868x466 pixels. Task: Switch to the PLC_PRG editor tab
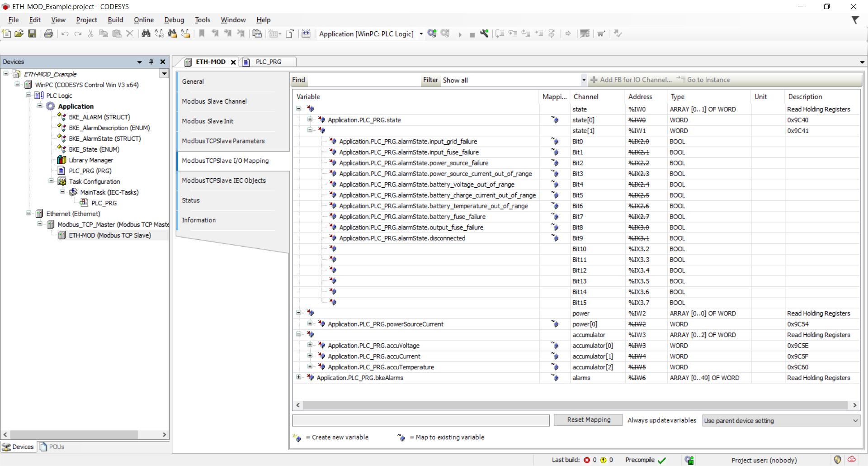pyautogui.click(x=268, y=62)
